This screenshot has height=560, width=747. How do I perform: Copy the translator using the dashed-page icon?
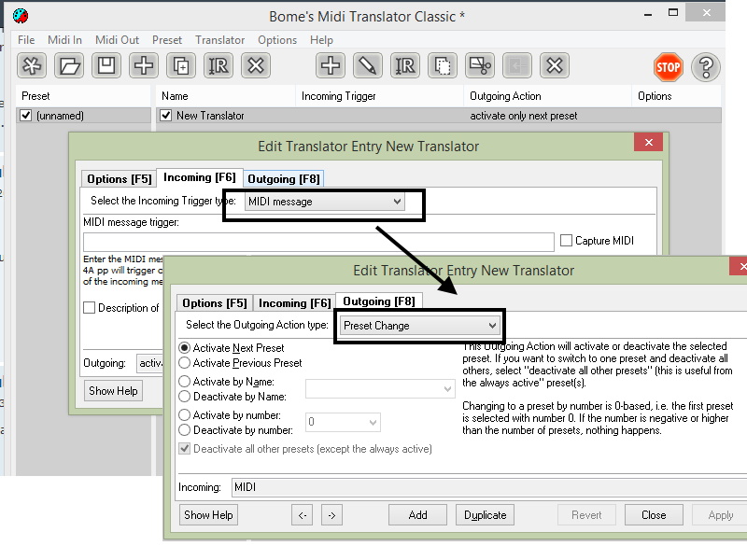[443, 65]
